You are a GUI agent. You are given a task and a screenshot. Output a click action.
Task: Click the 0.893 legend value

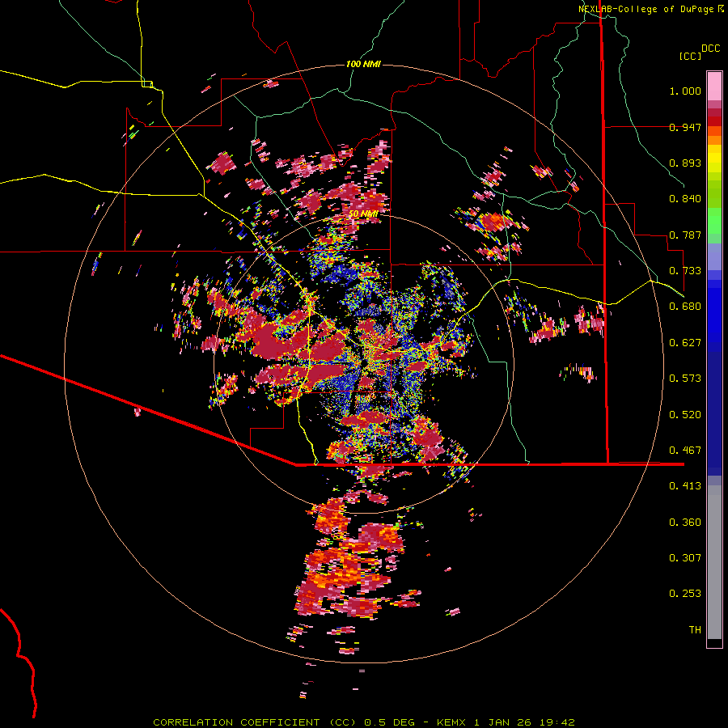click(x=685, y=163)
